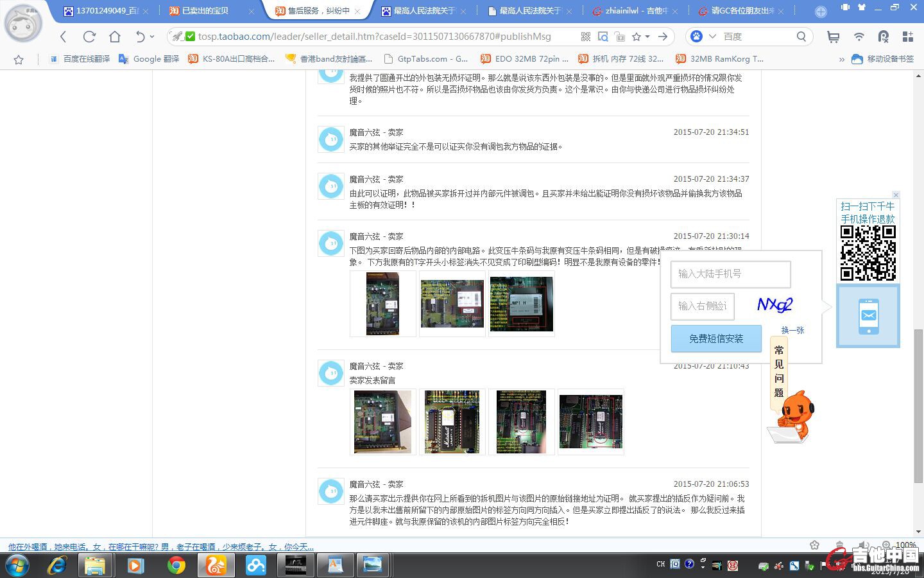Open the new tab plus button

coord(821,12)
